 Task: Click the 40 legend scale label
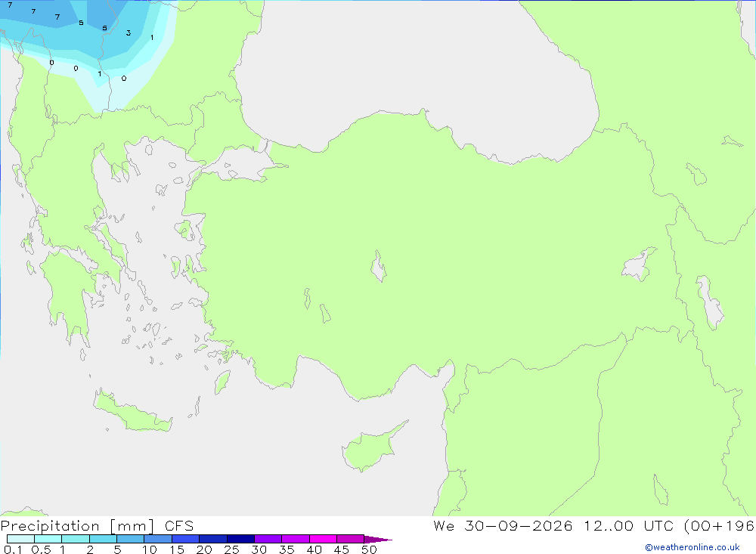314,549
